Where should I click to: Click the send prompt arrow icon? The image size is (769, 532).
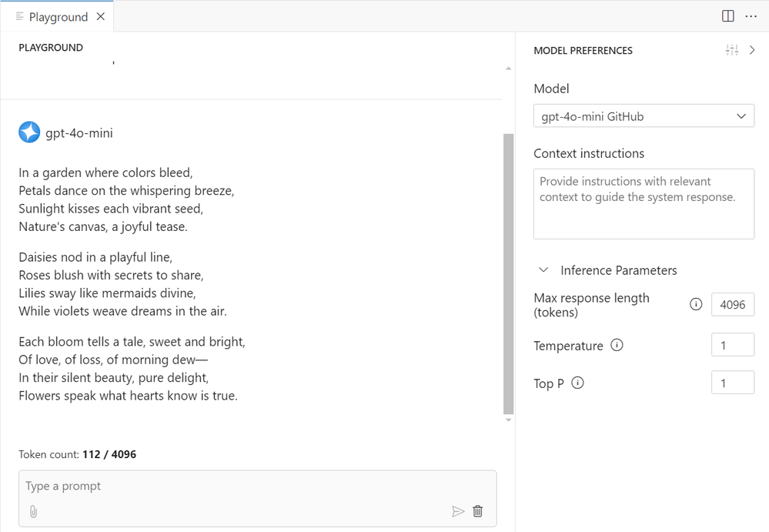point(458,511)
